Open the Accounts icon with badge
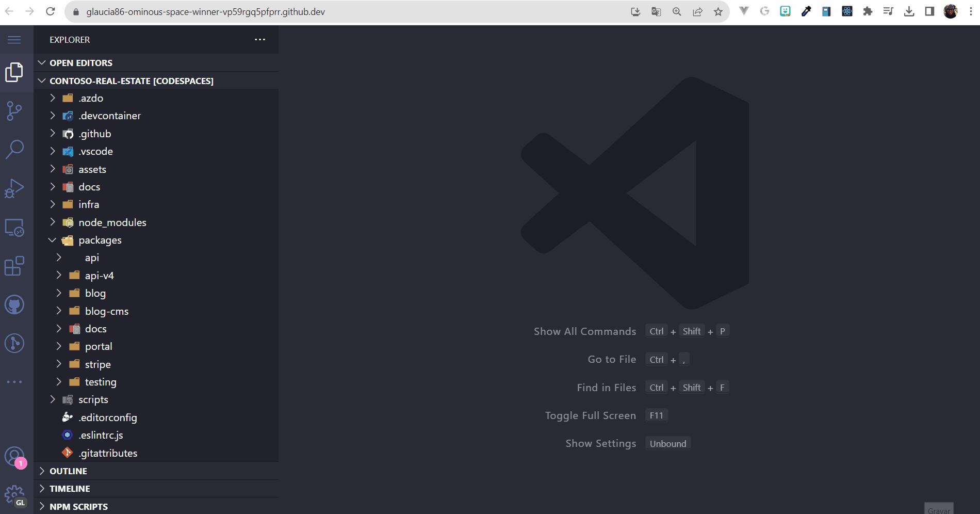Image resolution: width=980 pixels, height=514 pixels. 14,457
